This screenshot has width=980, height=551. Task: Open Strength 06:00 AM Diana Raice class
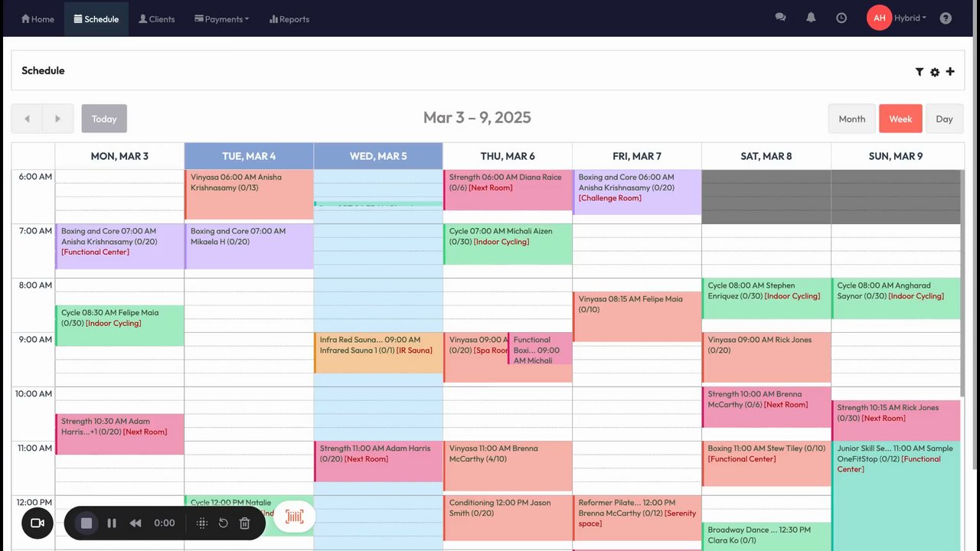(x=508, y=190)
